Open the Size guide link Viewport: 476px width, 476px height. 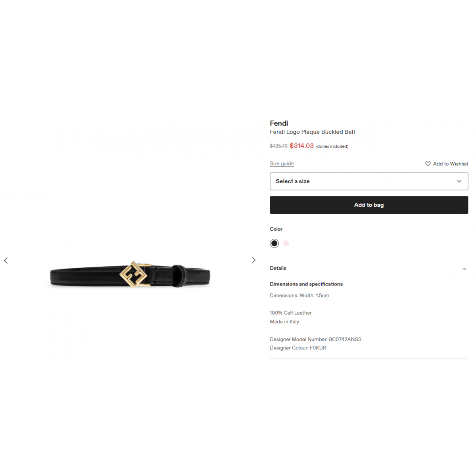point(282,163)
